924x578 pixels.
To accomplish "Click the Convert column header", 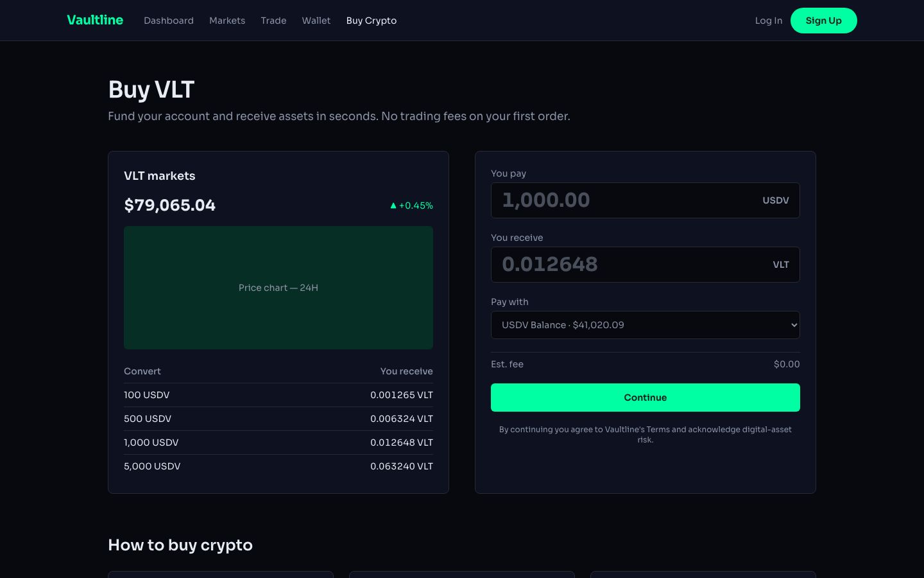I will [142, 371].
